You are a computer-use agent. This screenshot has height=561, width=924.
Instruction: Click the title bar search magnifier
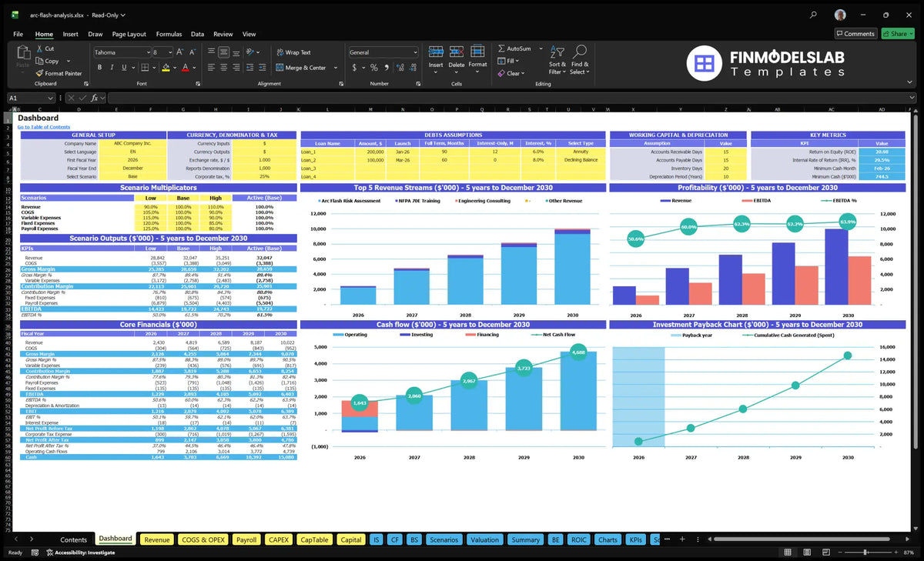pyautogui.click(x=813, y=15)
